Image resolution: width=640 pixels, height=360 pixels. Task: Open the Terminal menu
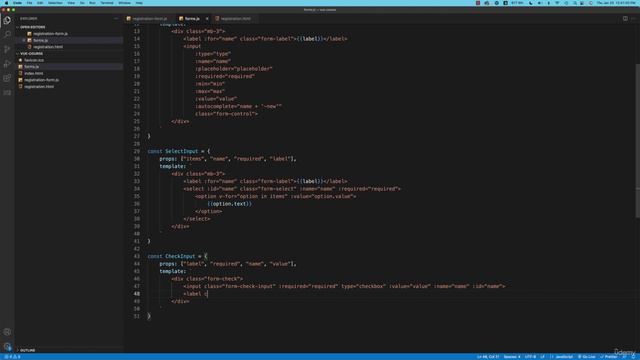click(107, 3)
